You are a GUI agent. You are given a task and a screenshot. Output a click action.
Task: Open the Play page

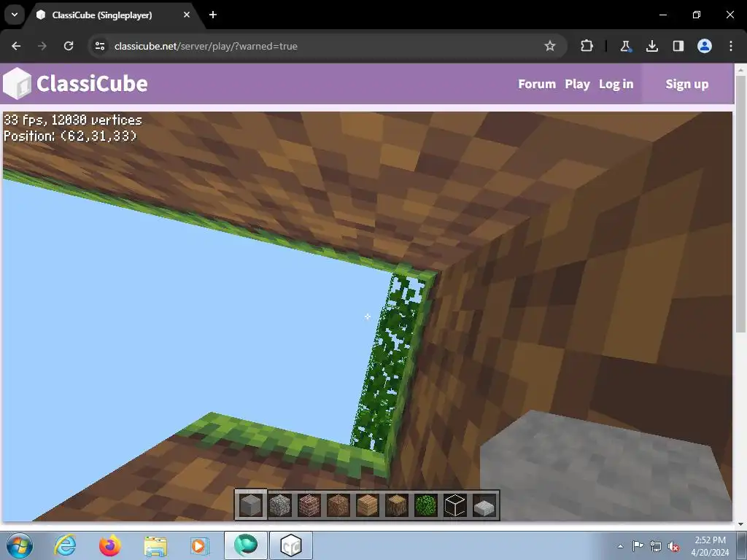(x=578, y=85)
